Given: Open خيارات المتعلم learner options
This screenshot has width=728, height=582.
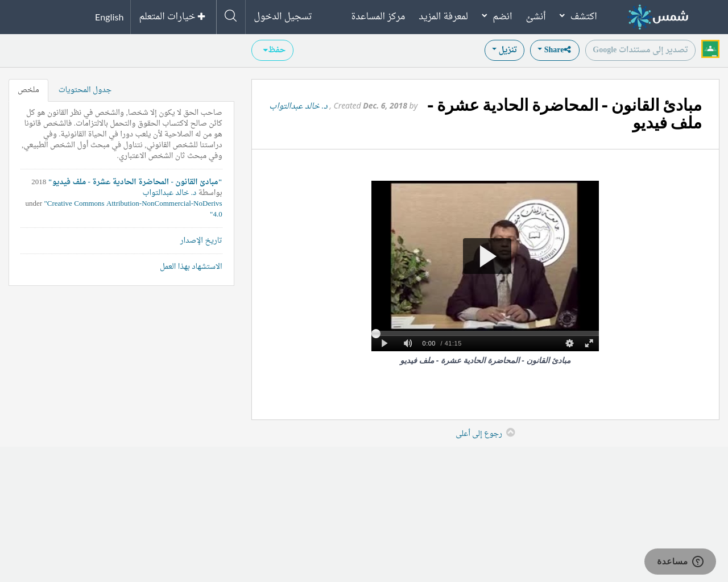Looking at the screenshot, I should click(x=172, y=16).
